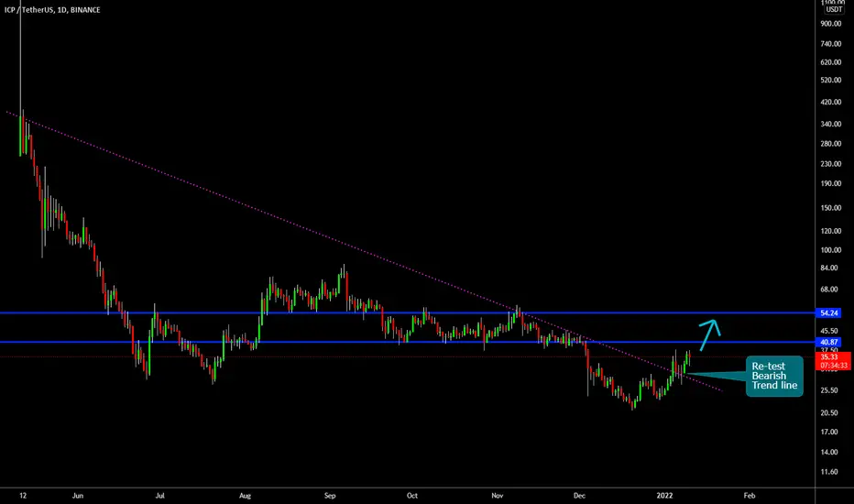
Task: Click the 12 date label on time axis
Action: coord(23,496)
